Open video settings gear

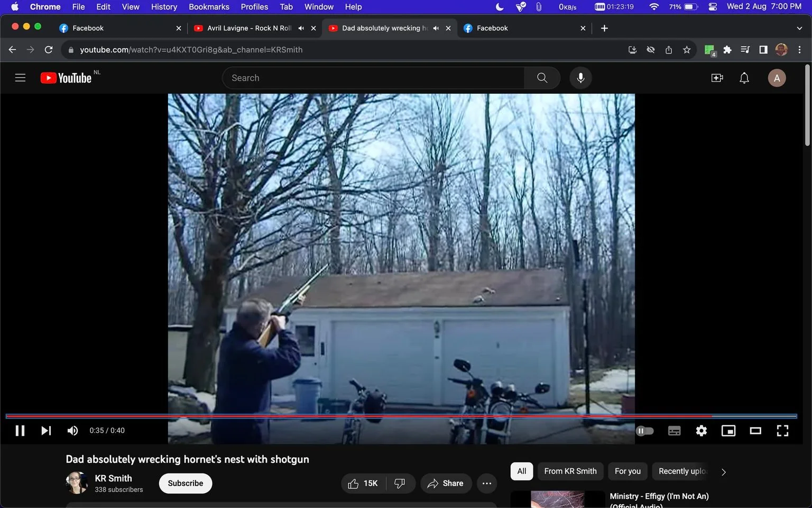pyautogui.click(x=701, y=431)
